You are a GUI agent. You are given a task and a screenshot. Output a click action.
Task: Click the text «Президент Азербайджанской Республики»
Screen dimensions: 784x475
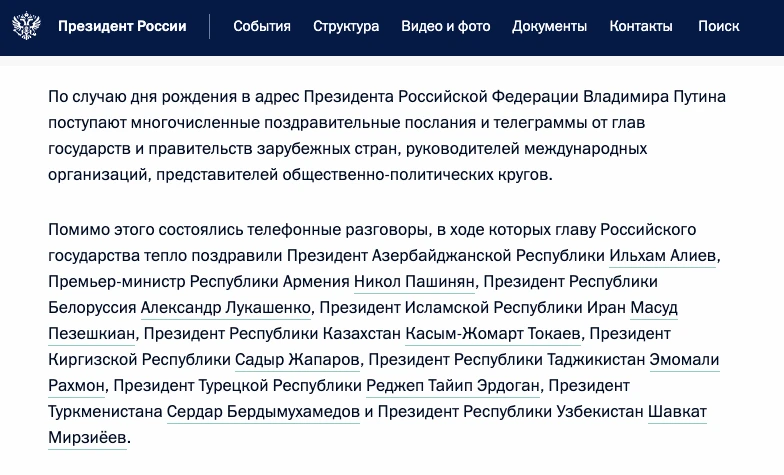pyautogui.click(x=446, y=256)
